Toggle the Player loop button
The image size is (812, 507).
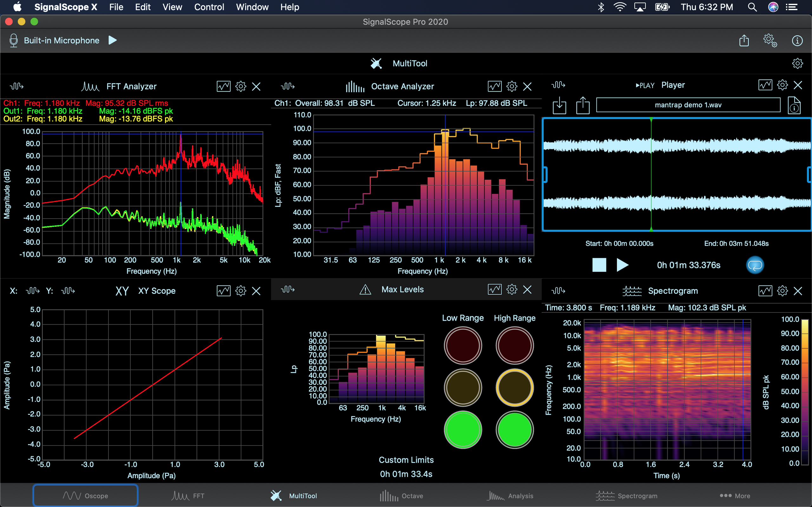pos(755,265)
